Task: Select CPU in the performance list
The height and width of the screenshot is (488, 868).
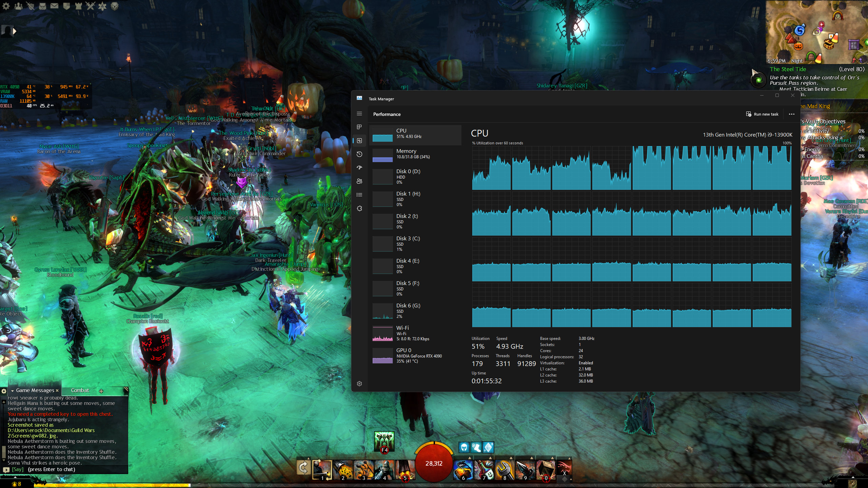Action: [415, 135]
